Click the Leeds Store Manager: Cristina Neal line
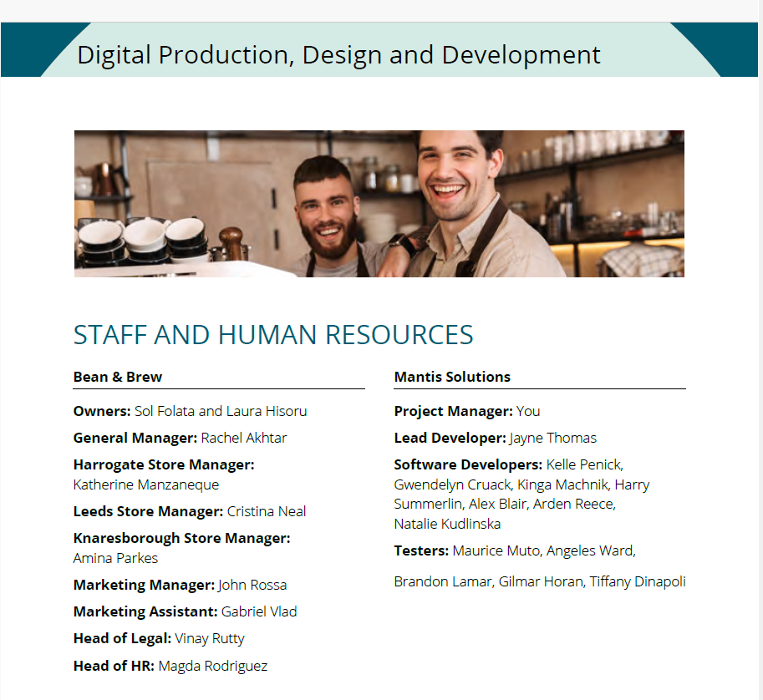The image size is (763, 700). pos(190,511)
